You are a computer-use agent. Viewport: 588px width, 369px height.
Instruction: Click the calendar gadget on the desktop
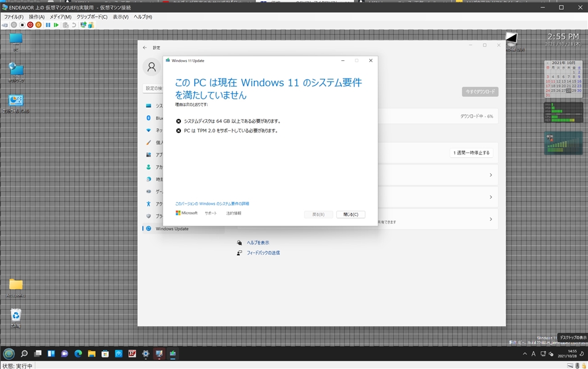563,79
